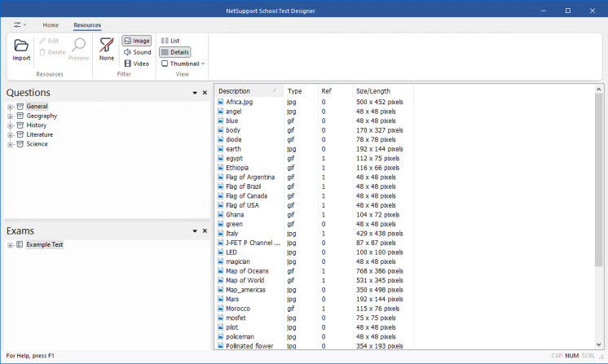The width and height of the screenshot is (608, 364).
Task: Select the None filter icon
Action: pyautogui.click(x=107, y=45)
